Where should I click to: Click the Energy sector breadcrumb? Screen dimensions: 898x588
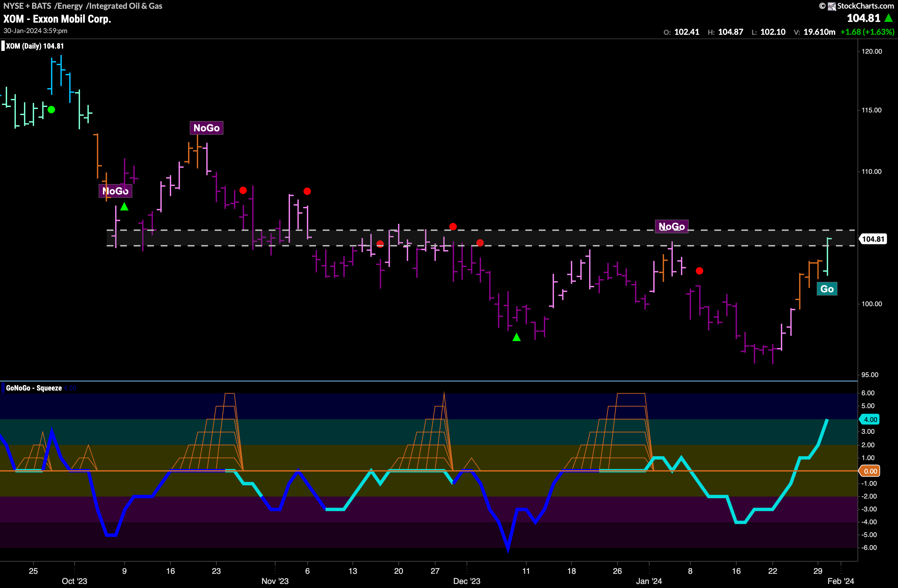[70, 6]
